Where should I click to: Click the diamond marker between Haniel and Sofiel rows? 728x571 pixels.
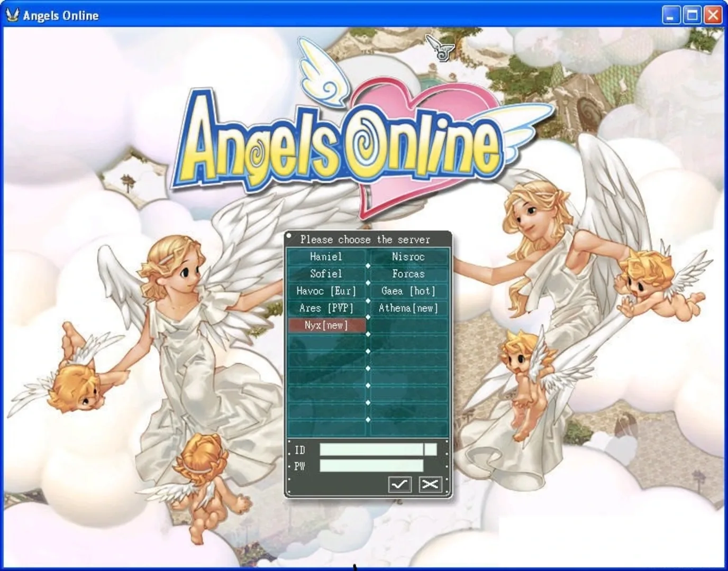[368, 265]
